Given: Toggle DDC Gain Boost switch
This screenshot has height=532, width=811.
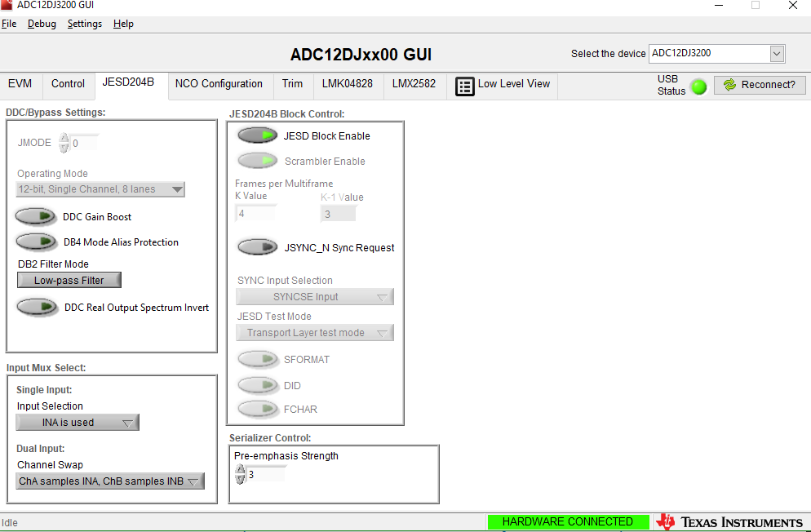Looking at the screenshot, I should pyautogui.click(x=35, y=216).
